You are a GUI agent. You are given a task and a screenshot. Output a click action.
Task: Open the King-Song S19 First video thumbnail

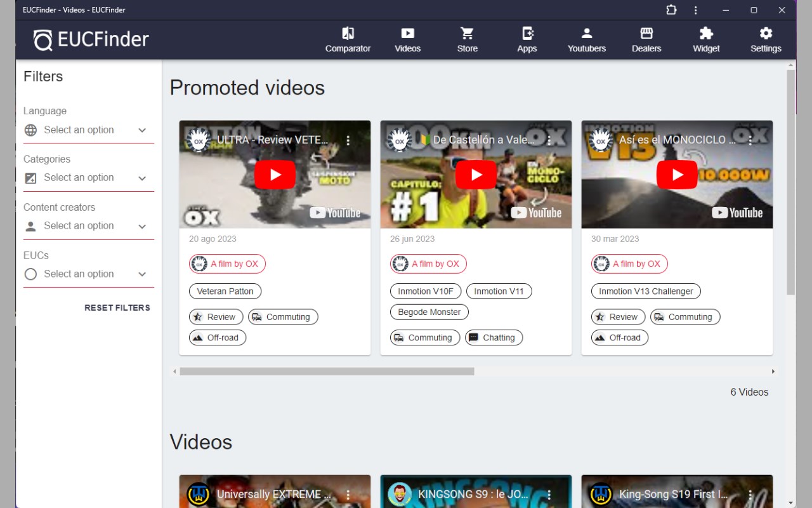pyautogui.click(x=677, y=491)
